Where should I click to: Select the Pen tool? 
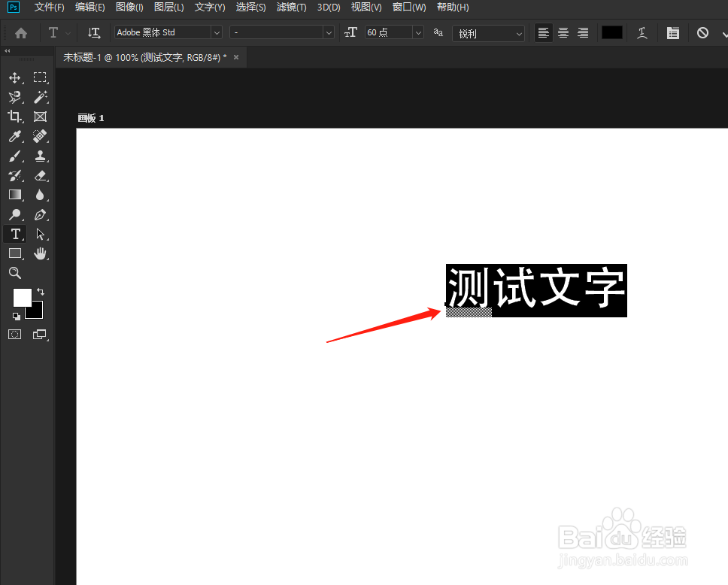pos(40,214)
